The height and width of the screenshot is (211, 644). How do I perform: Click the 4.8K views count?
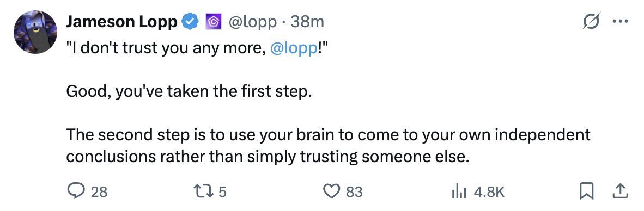pos(489,192)
